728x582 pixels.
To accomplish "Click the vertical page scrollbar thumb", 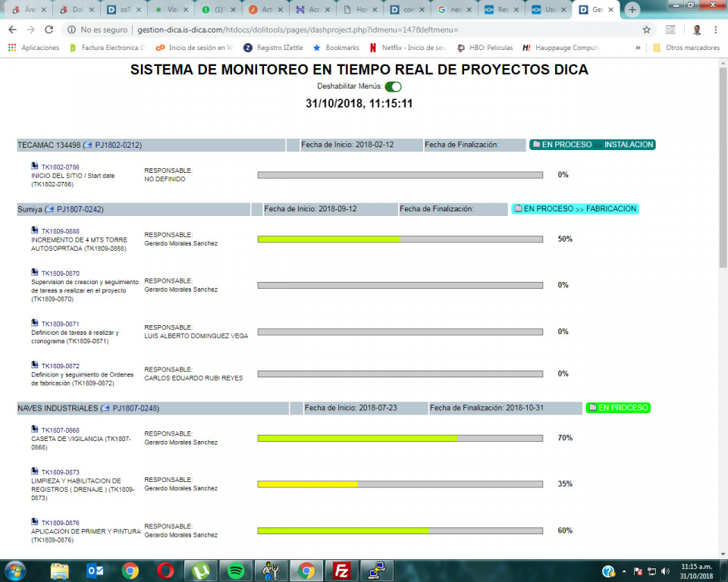I will point(723,167).
